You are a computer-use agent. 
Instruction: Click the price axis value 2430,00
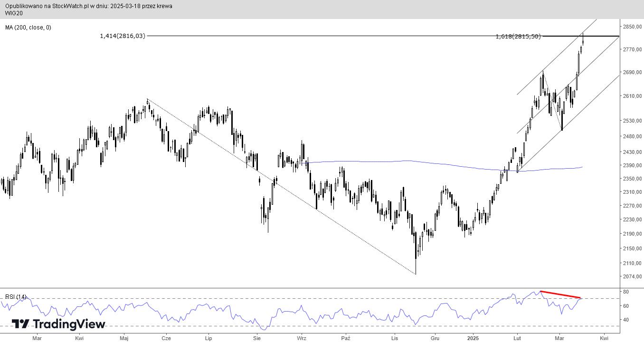tap(633, 152)
